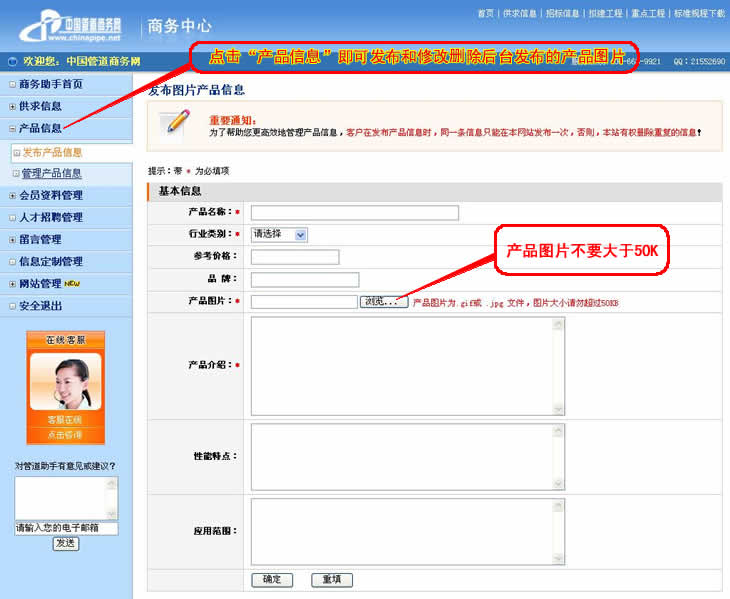Collapse the 产品信息 section
Image resolution: width=730 pixels, height=599 pixels.
[x=12, y=128]
